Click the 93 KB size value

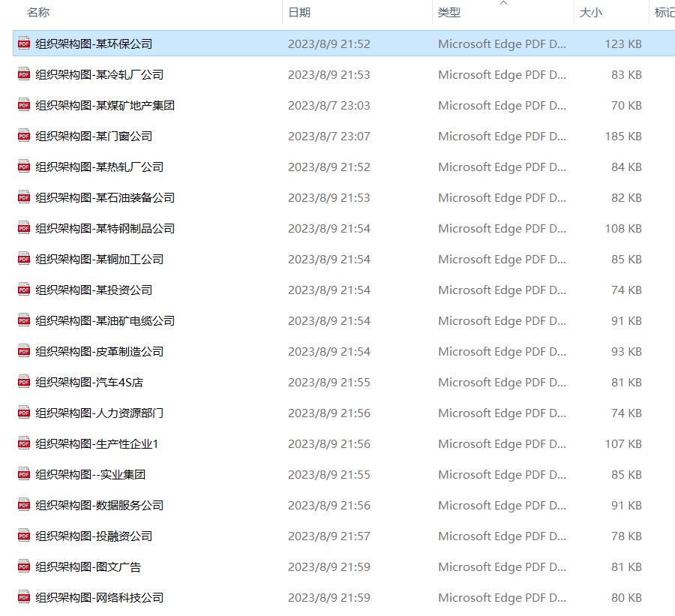[x=626, y=351]
